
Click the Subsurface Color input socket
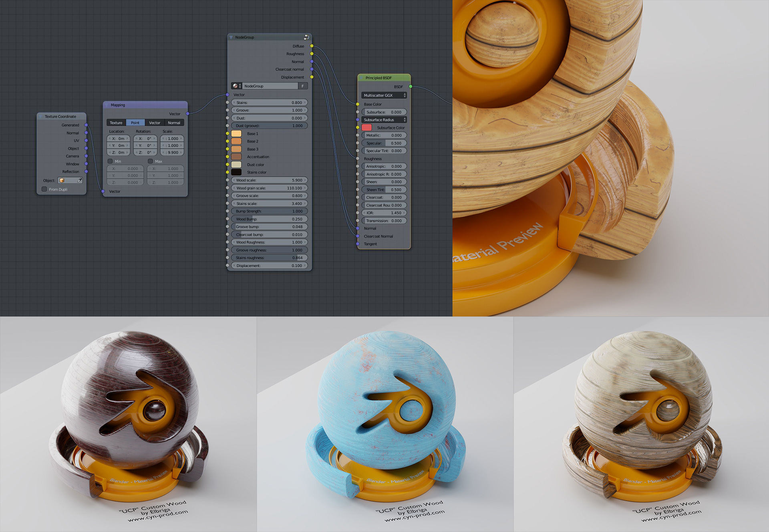click(358, 127)
